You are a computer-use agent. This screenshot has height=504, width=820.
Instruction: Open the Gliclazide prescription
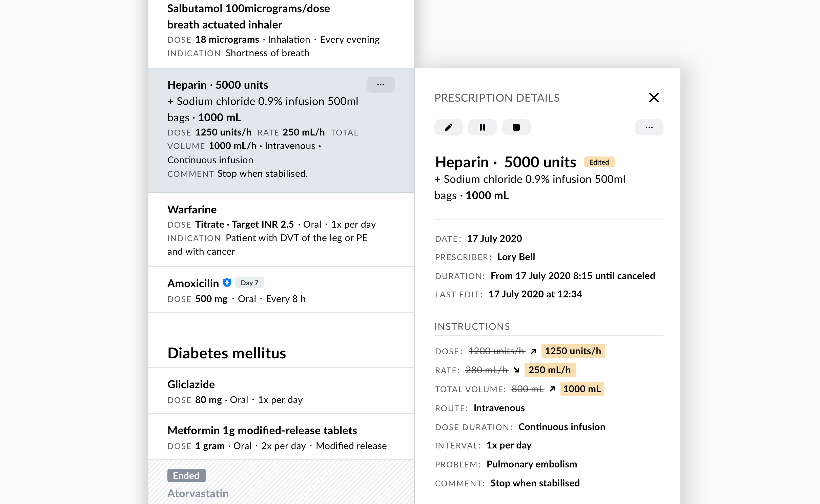[x=281, y=391]
